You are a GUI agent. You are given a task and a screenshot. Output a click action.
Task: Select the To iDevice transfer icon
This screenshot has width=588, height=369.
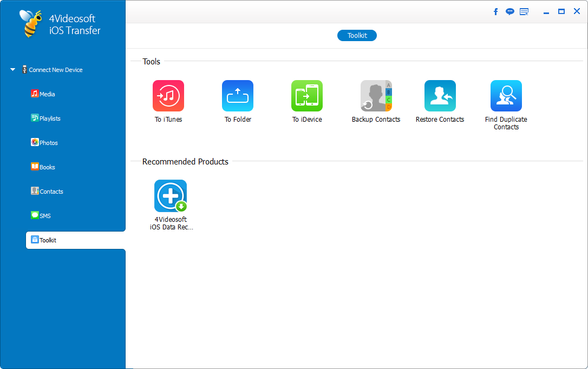[x=307, y=96]
